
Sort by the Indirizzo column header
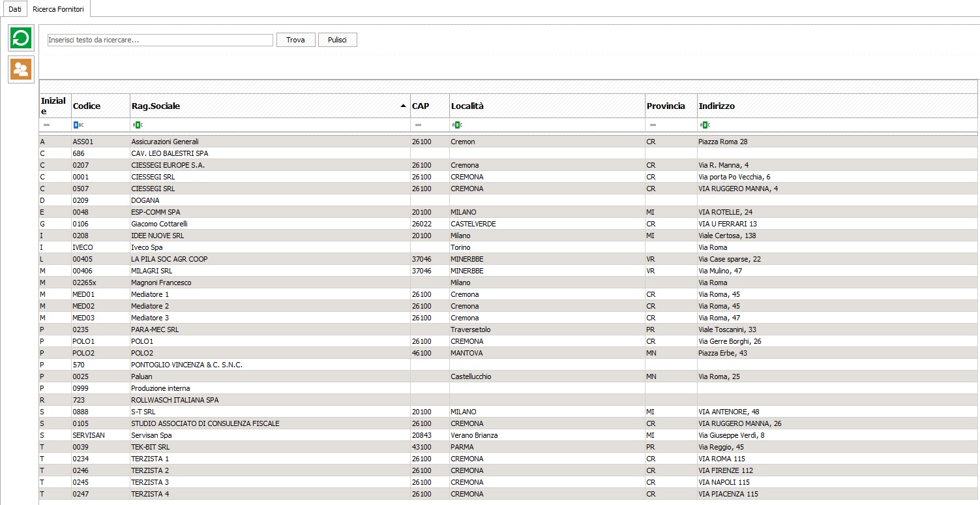pyautogui.click(x=837, y=106)
